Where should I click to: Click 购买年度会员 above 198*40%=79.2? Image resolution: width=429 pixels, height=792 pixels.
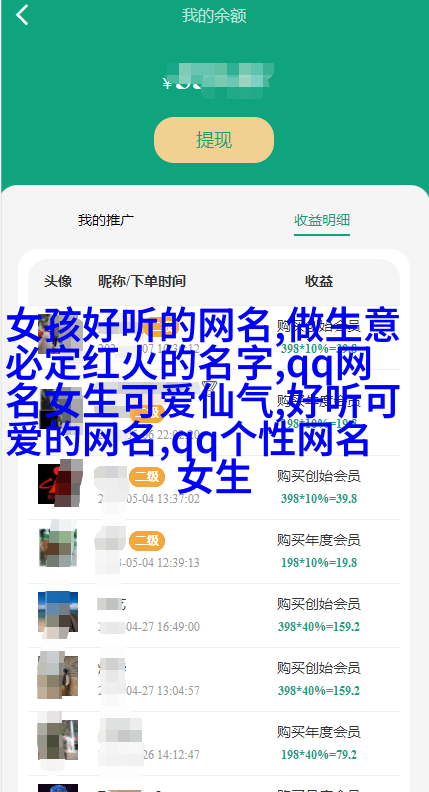coord(318,732)
